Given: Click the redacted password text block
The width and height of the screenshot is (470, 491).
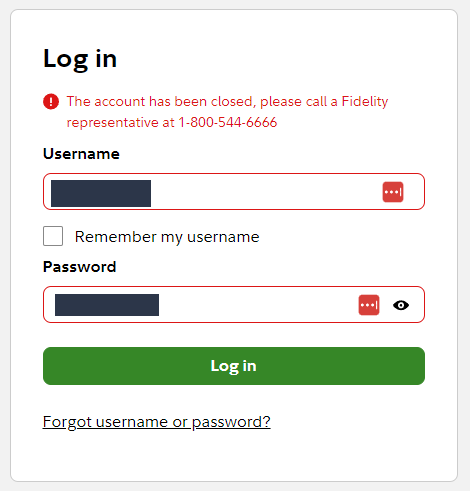Looking at the screenshot, I should [x=107, y=305].
